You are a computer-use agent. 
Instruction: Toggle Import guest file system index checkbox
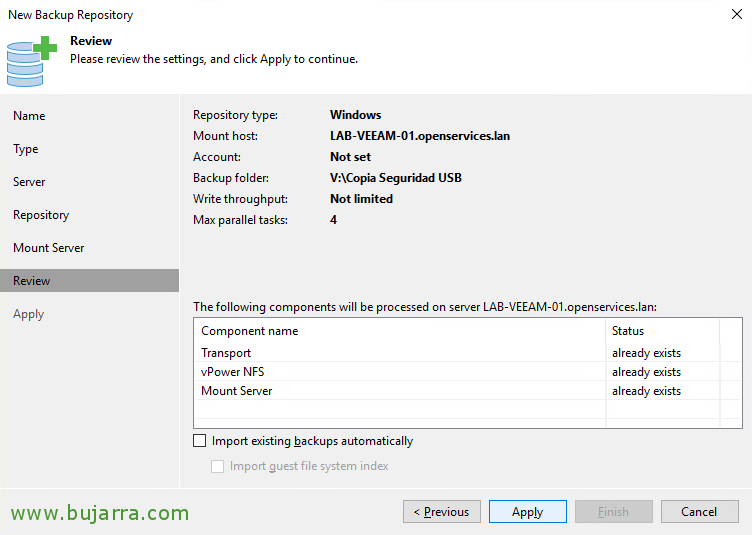click(x=217, y=466)
